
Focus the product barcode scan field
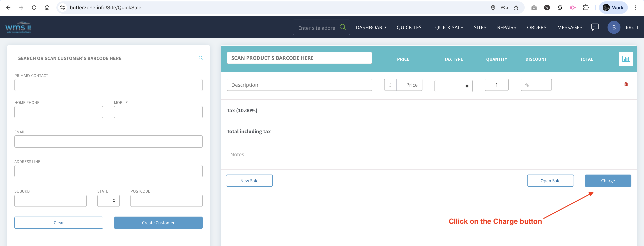299,58
